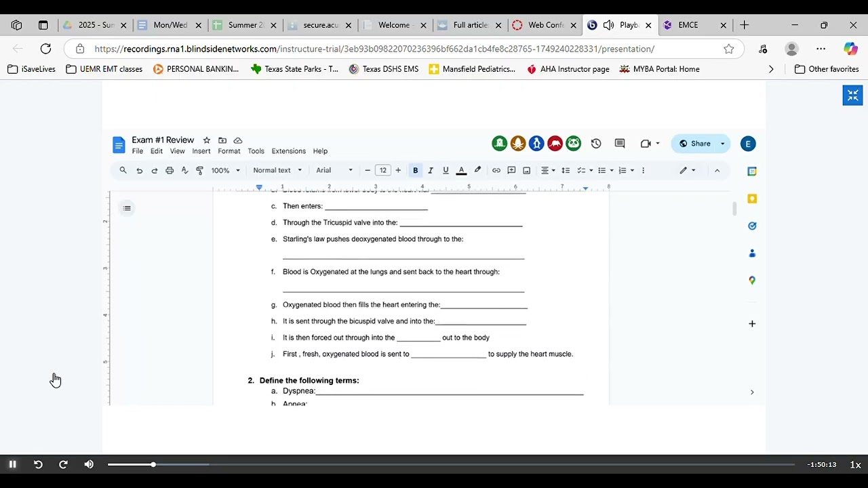Open the View menu in Docs

(x=178, y=151)
